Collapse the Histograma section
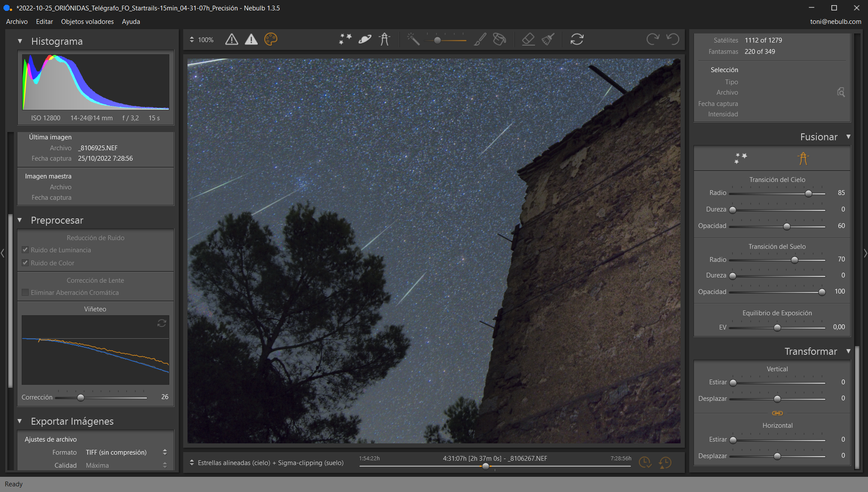This screenshot has height=492, width=868. click(20, 41)
